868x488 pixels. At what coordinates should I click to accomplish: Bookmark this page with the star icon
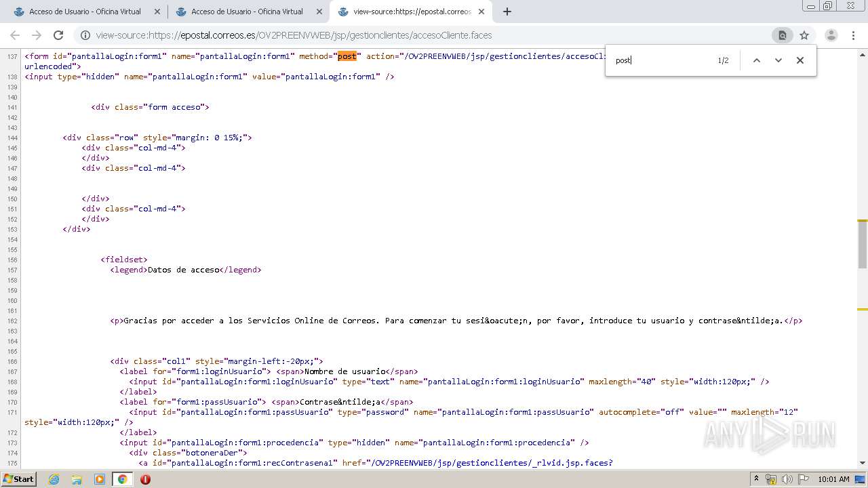pos(804,35)
